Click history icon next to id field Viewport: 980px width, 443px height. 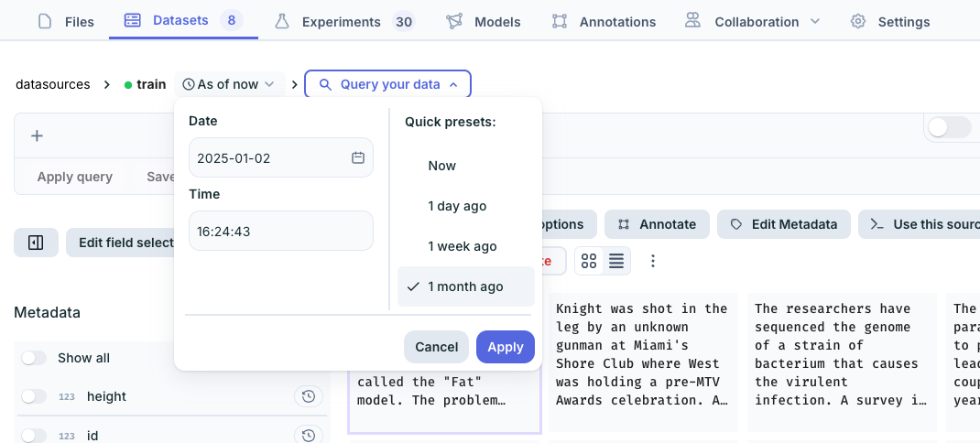pyautogui.click(x=309, y=435)
